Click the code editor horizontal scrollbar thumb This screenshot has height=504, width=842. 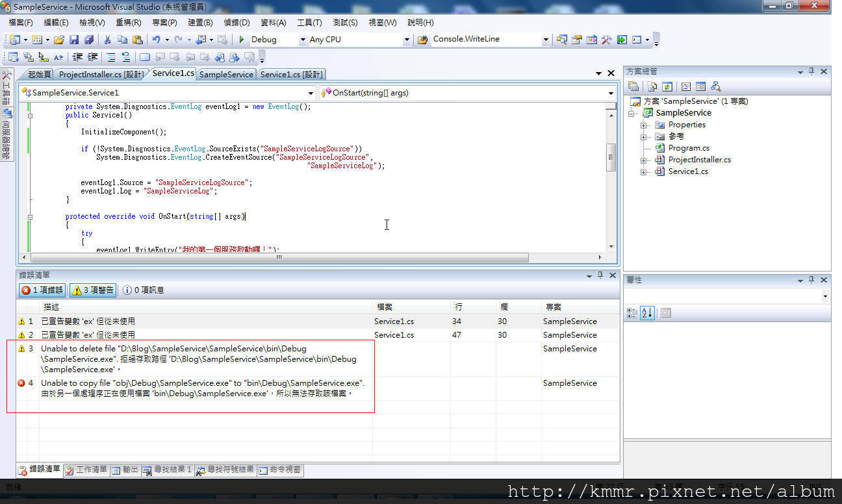tap(279, 257)
